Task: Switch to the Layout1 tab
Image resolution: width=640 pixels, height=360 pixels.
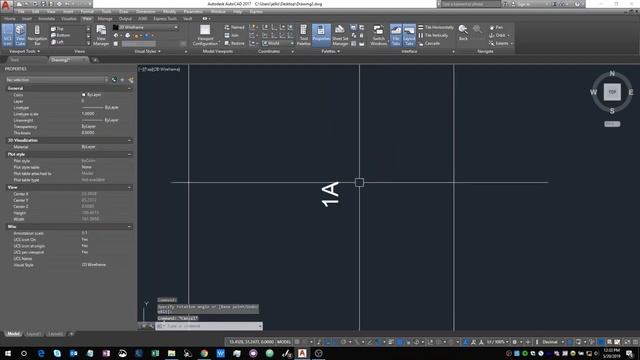Action: pos(33,334)
